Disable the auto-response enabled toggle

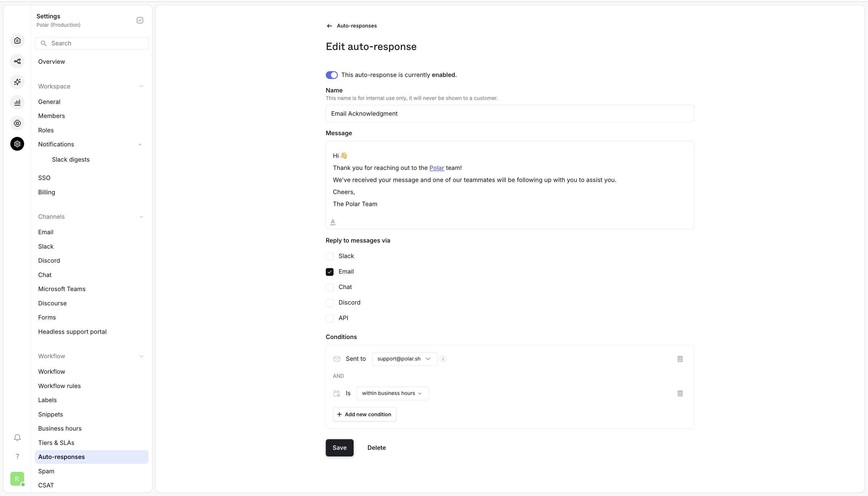tap(332, 75)
